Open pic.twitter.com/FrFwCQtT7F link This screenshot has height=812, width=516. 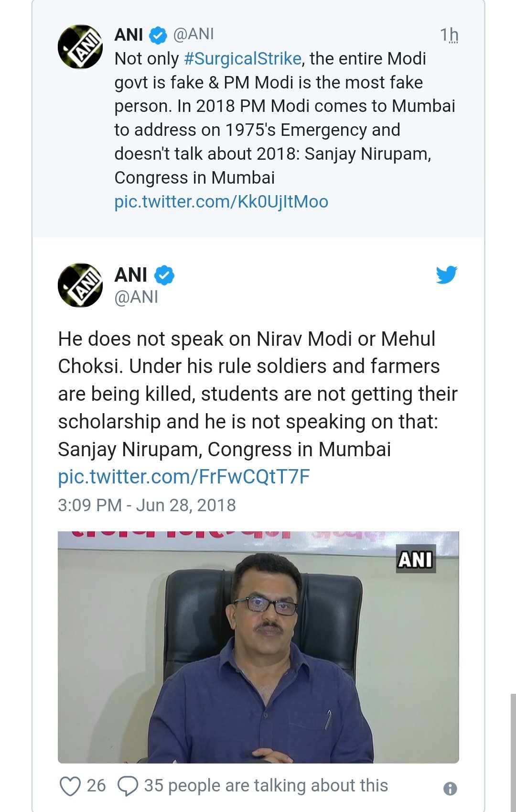pos(184,477)
